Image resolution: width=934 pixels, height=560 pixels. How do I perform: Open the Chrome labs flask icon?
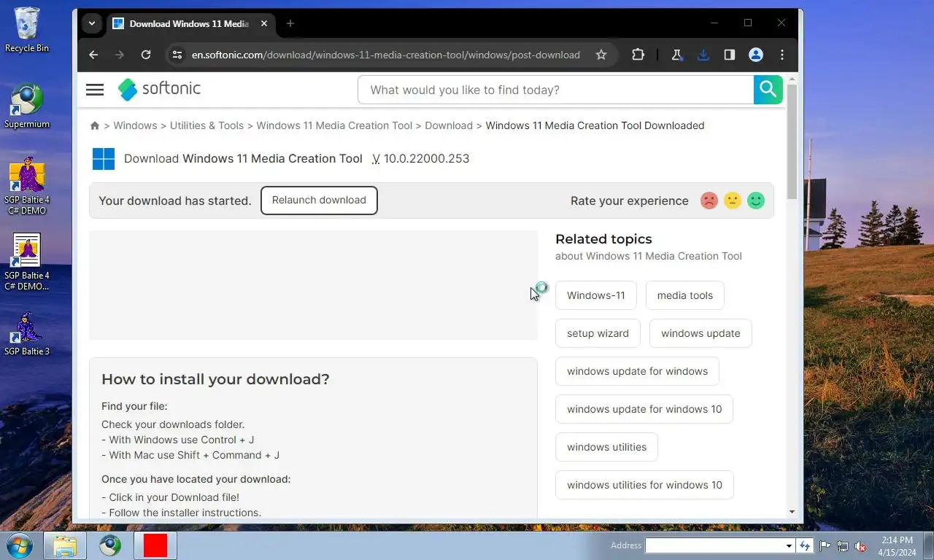coord(677,55)
